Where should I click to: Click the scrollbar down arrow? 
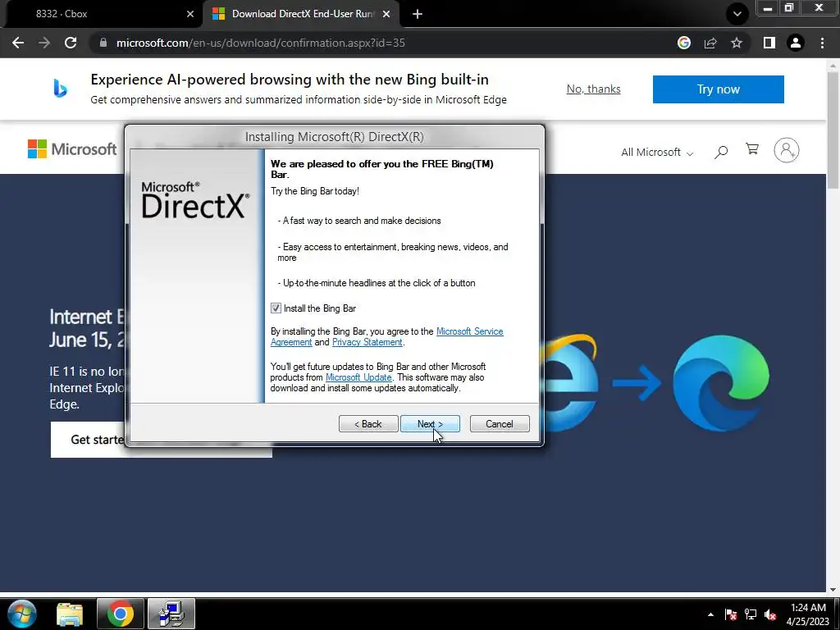pos(833,589)
